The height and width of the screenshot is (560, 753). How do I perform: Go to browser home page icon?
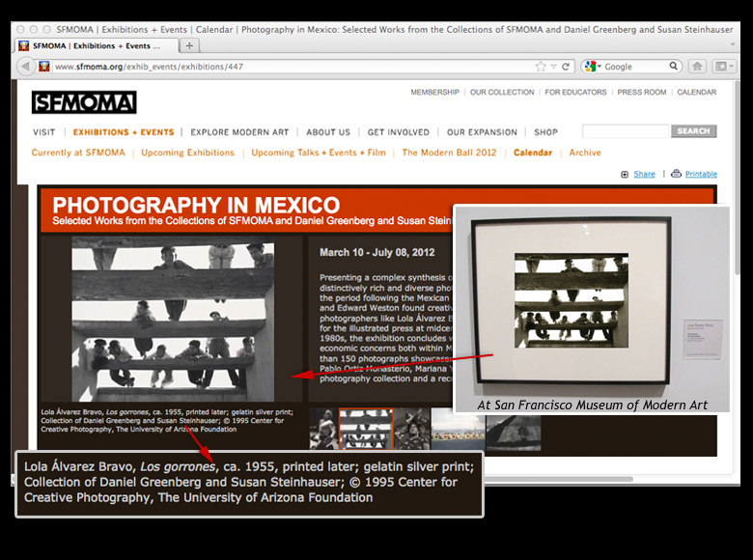tap(697, 67)
